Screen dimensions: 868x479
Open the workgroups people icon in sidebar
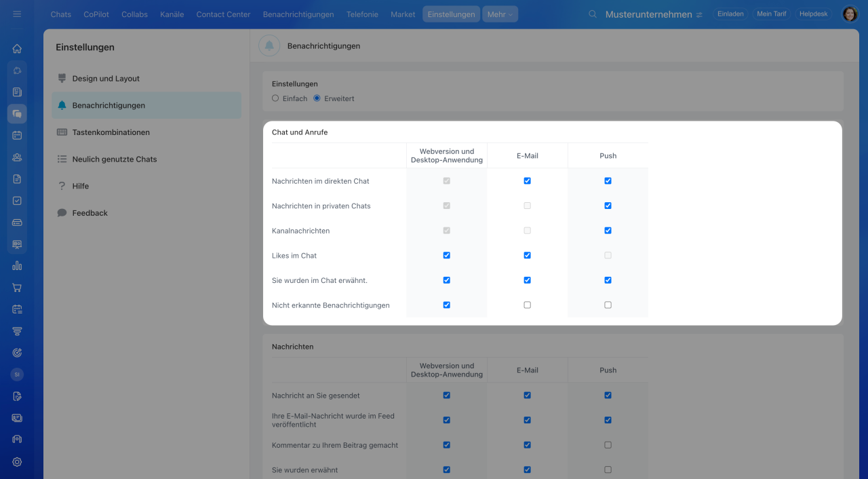[x=17, y=157]
